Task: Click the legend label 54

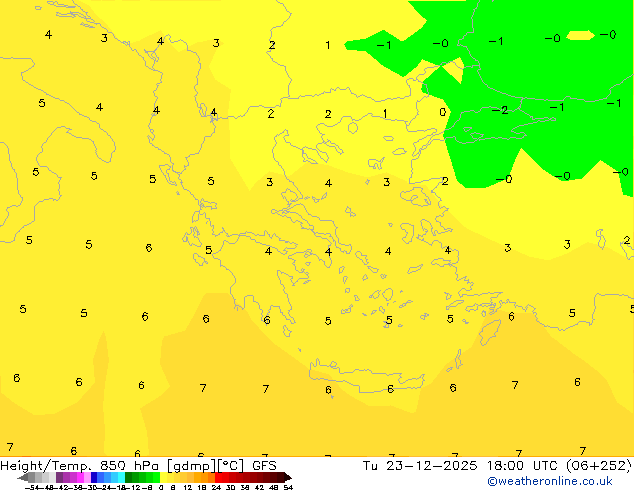Action: click(x=288, y=487)
